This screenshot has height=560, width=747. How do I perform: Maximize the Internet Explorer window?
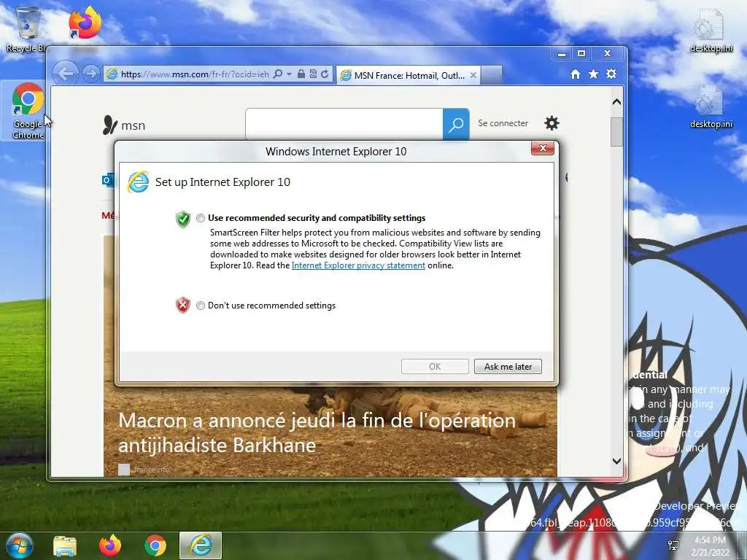pyautogui.click(x=581, y=53)
